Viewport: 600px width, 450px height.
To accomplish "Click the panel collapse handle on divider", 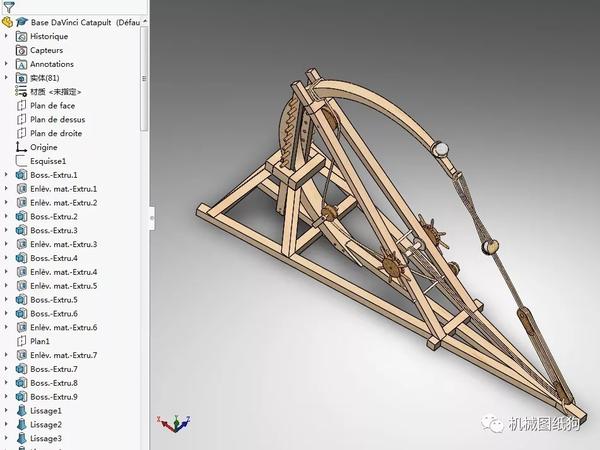I will [152, 218].
